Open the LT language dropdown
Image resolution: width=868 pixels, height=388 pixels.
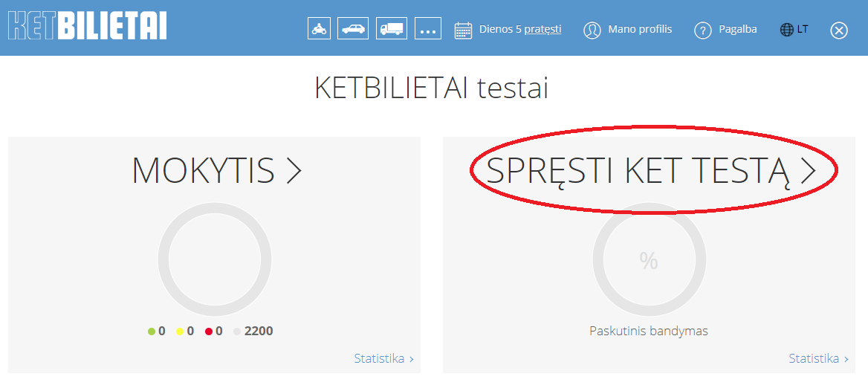point(803,30)
